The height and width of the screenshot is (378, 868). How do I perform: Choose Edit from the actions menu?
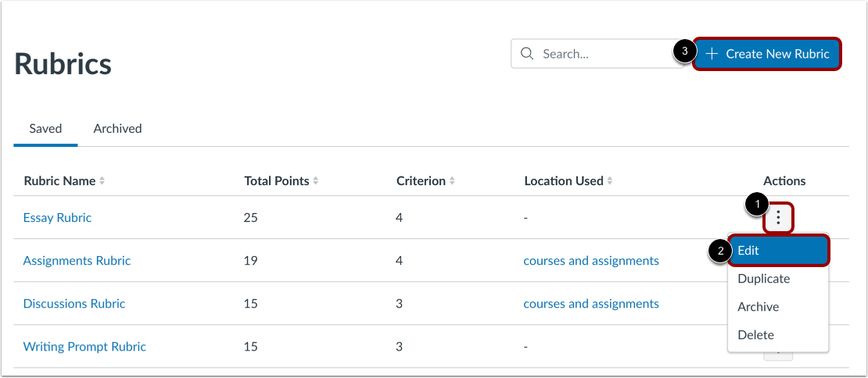point(777,251)
